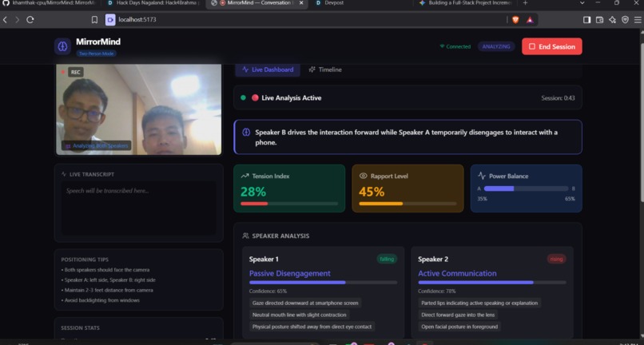Open the Brave Shields lion icon
Screen dimensions: 644x345
515,20
